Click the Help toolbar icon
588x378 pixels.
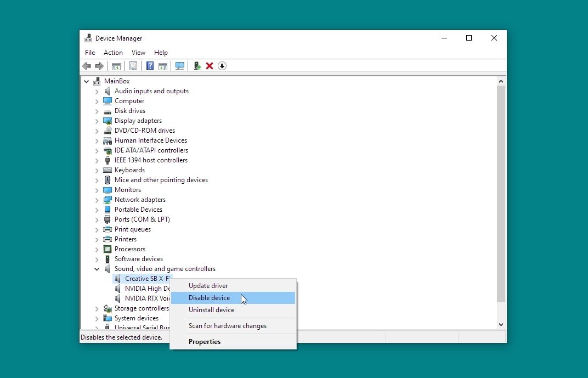point(150,66)
